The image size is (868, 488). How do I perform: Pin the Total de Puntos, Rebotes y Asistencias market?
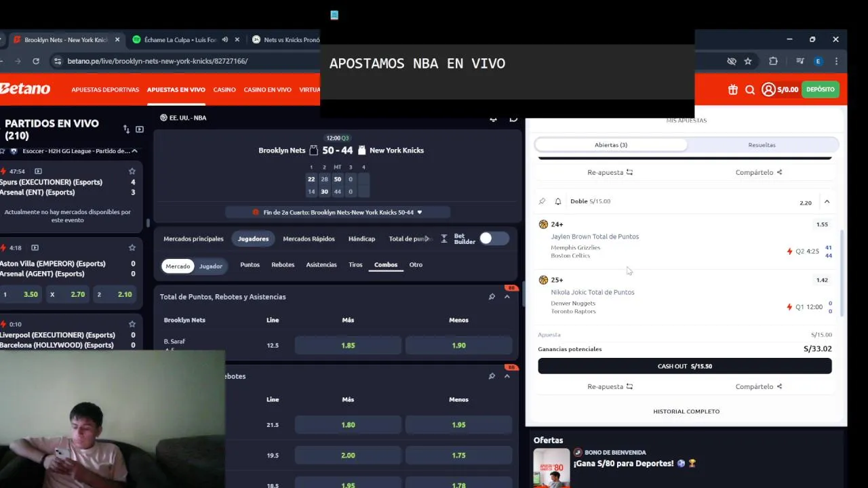pos(492,297)
